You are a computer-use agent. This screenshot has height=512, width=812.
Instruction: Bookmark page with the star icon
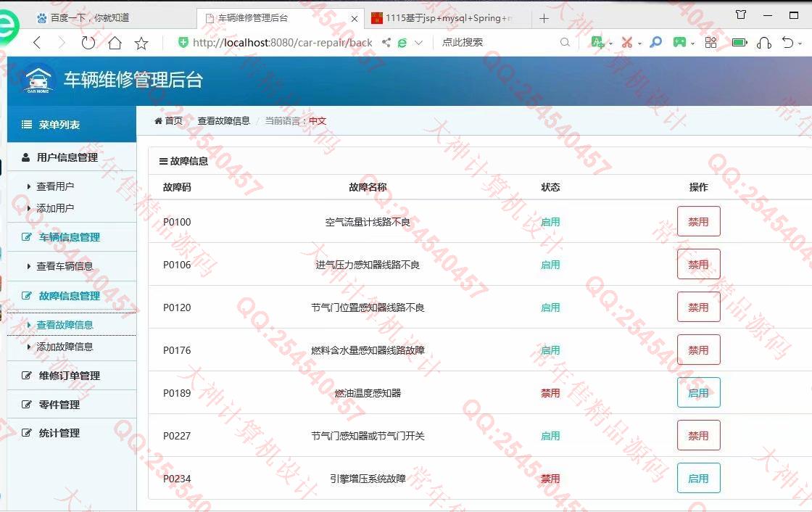click(141, 43)
